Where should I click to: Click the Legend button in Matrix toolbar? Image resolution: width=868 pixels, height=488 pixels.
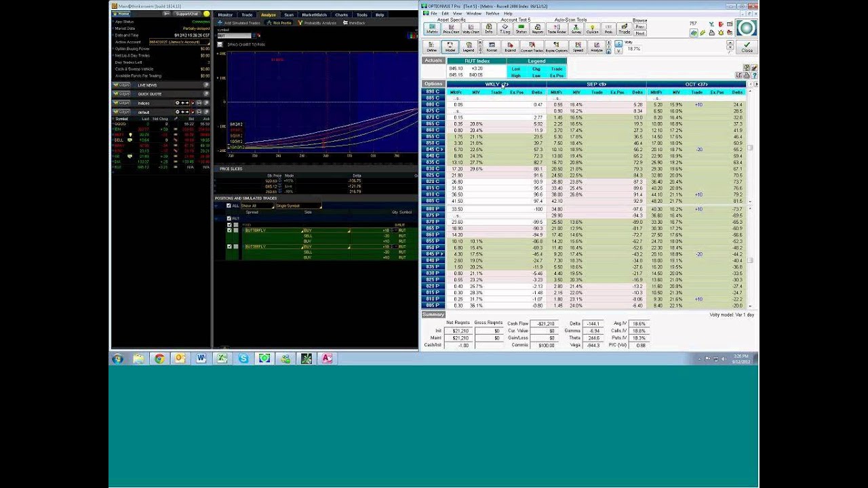469,47
